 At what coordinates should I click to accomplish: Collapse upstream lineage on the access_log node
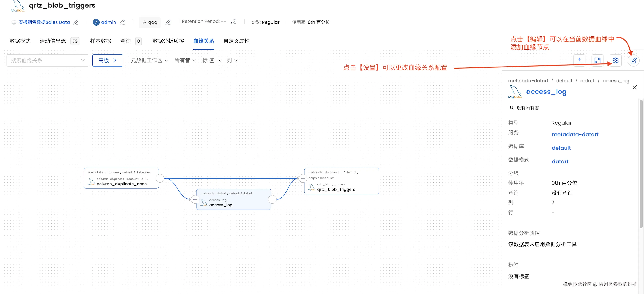tap(195, 199)
